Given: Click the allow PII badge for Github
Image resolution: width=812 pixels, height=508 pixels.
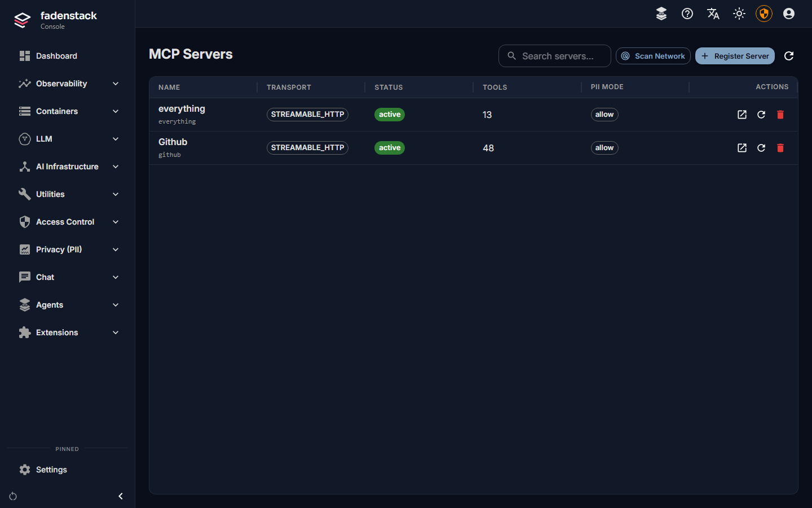Looking at the screenshot, I should (x=604, y=148).
